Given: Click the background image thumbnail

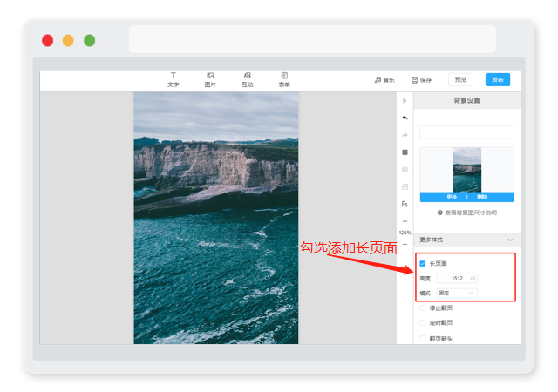Looking at the screenshot, I should click(467, 170).
